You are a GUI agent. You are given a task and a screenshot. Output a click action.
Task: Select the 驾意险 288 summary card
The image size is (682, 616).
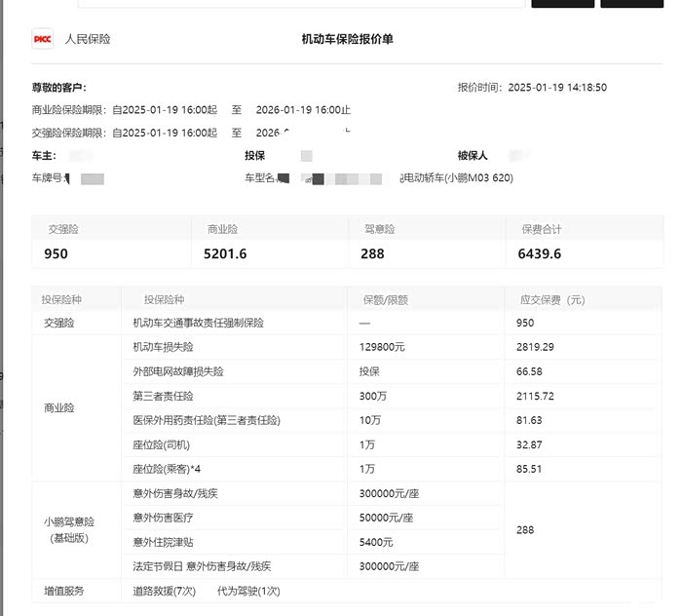(427, 242)
